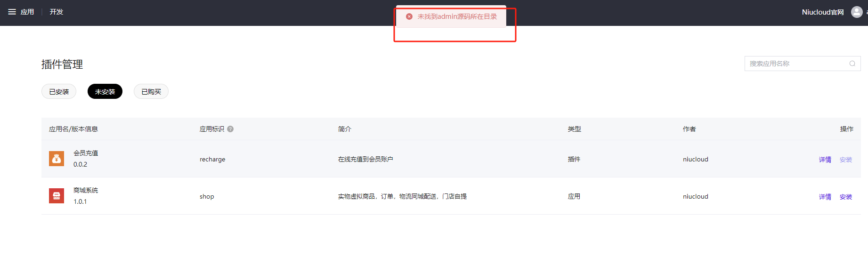868x273 pixels.
Task: Click the 未找到admin源码所在目录 error message
Action: tap(457, 16)
